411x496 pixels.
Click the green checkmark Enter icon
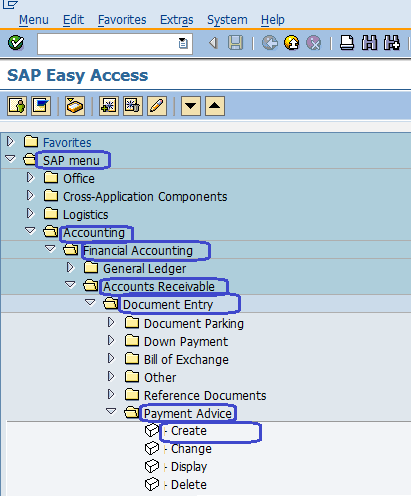tap(16, 43)
